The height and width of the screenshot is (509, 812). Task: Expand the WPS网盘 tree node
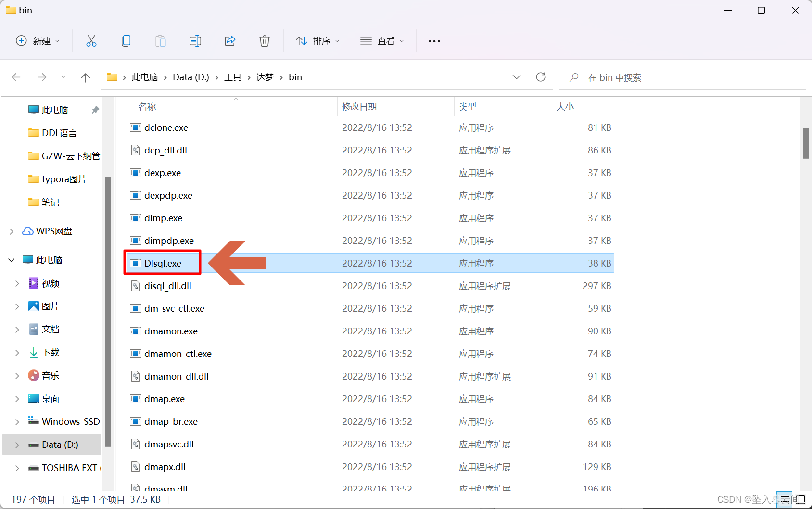(12, 231)
